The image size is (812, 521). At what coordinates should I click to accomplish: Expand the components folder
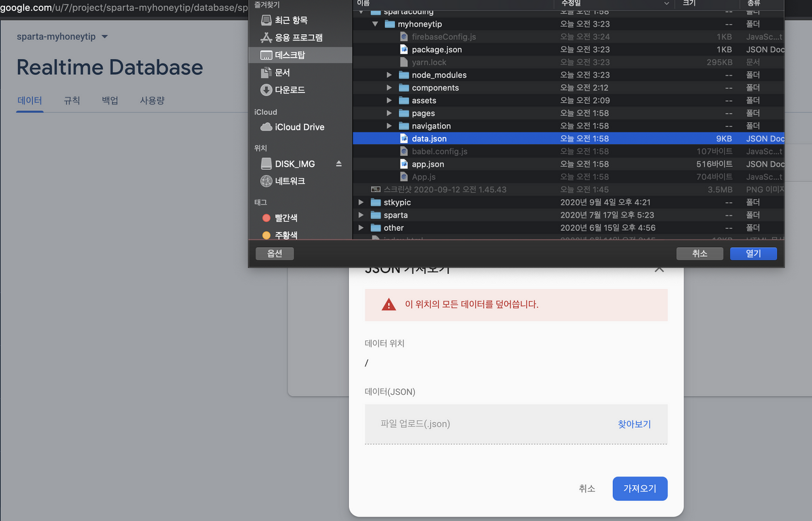point(390,87)
